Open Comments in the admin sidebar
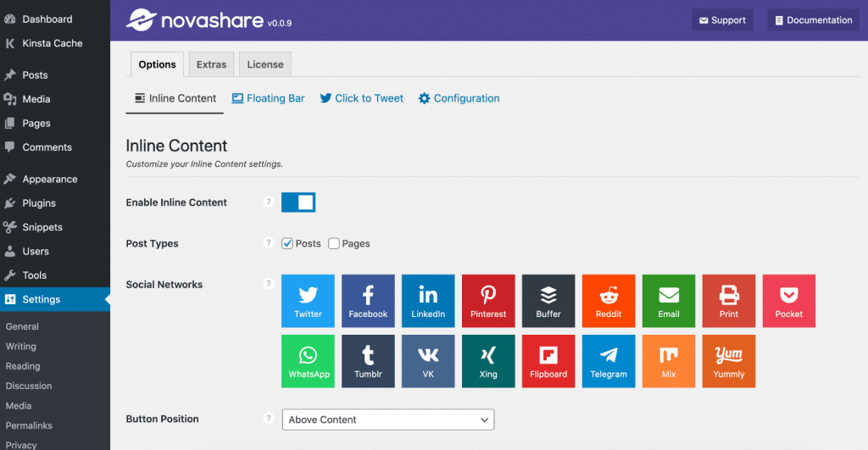The image size is (868, 450). coord(55,147)
